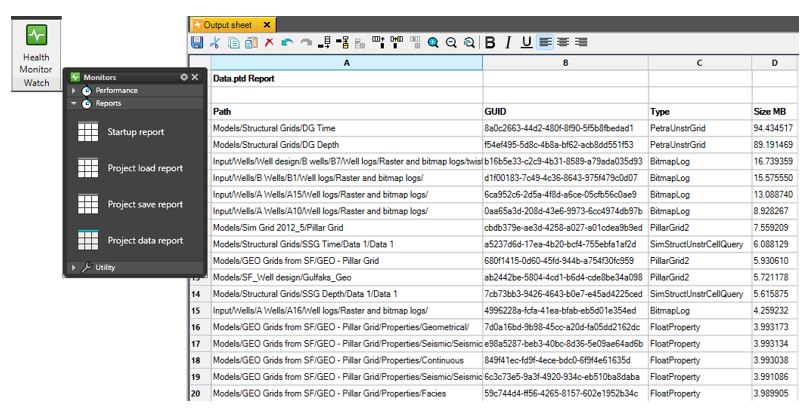811x413 pixels.
Task: Click cell 'Models/Structural Grids/DG Time'
Action: pos(347,128)
